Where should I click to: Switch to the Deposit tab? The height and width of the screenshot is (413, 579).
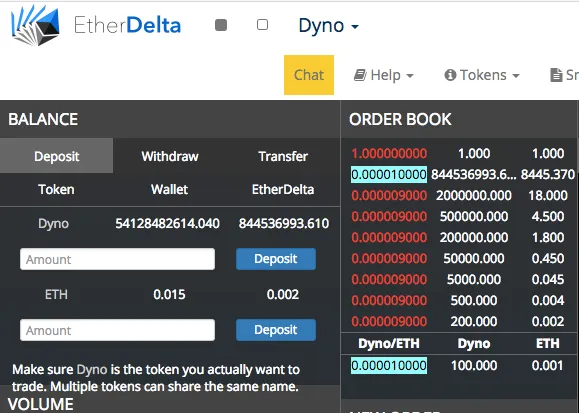click(56, 156)
